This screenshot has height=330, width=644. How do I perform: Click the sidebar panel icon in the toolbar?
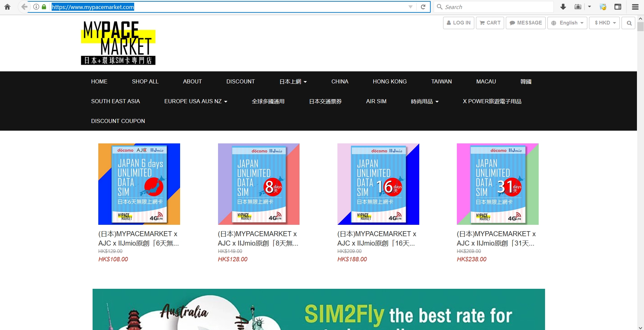[x=618, y=7]
